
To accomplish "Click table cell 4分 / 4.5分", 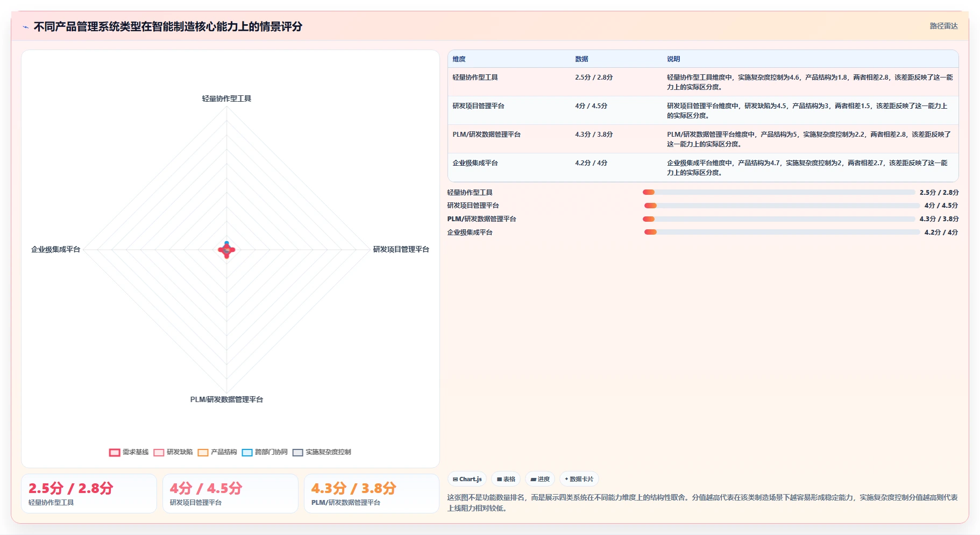I will (x=591, y=106).
